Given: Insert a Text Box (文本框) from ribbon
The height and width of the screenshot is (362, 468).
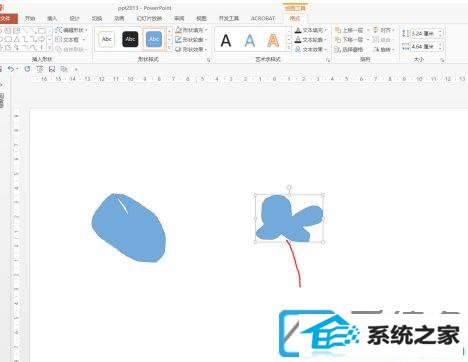Looking at the screenshot, I should [70, 40].
